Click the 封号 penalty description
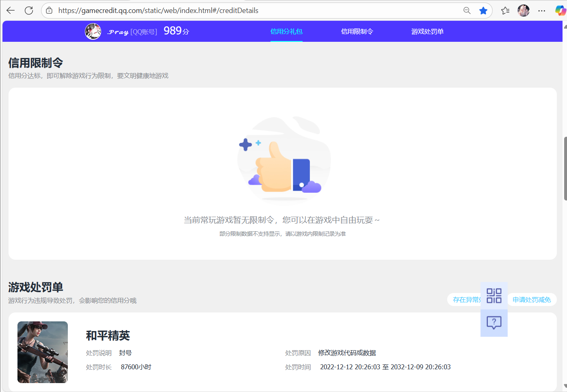This screenshot has width=567, height=392. (x=126, y=353)
